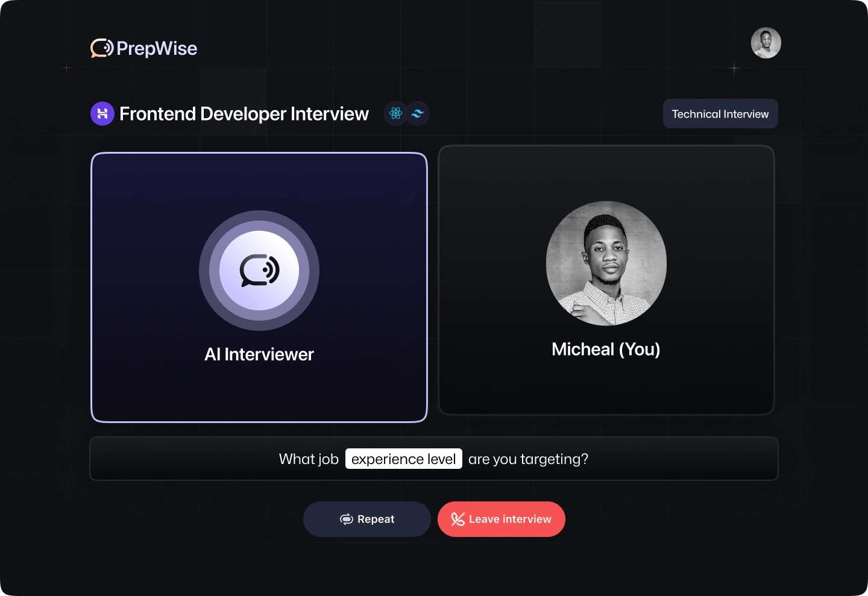Click the Micheal (You) name label

(606, 350)
